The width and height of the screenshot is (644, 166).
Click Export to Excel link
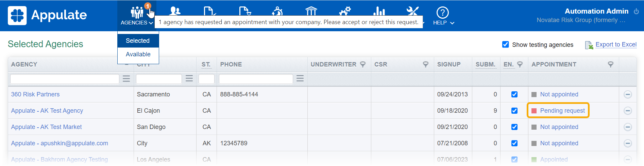click(616, 44)
